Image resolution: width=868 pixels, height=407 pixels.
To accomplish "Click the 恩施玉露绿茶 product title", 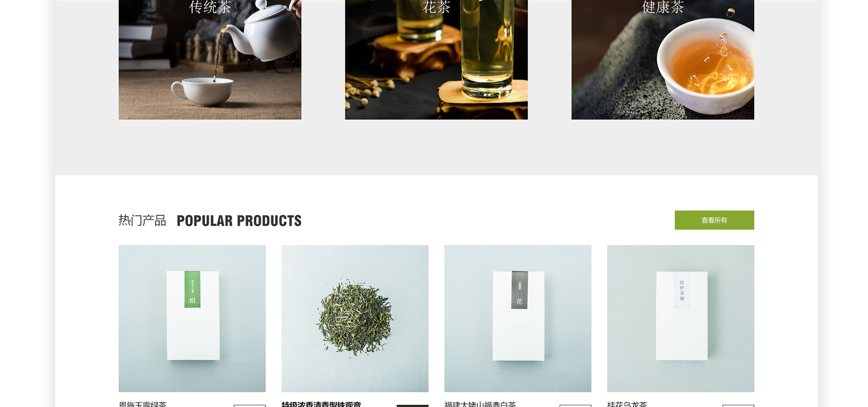I will (x=143, y=404).
